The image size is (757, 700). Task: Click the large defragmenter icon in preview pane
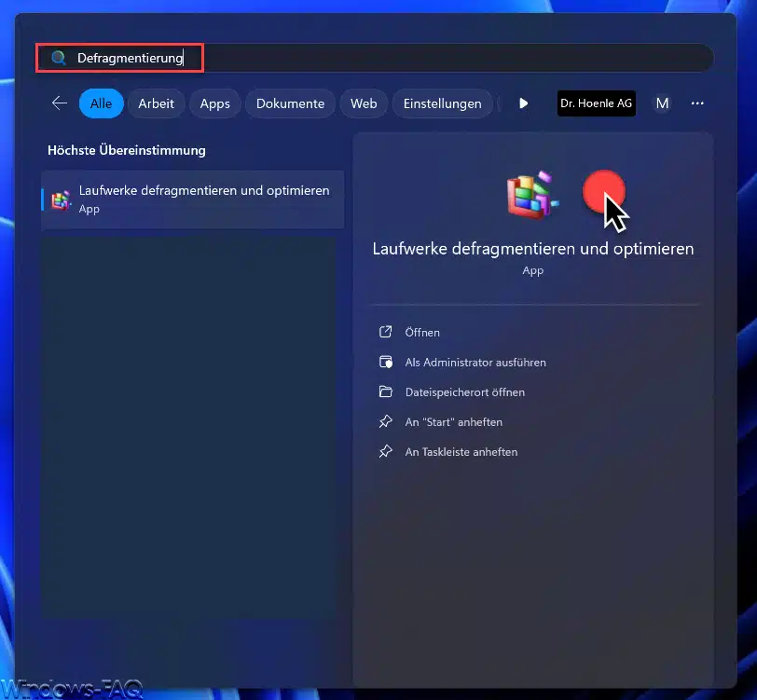532,195
